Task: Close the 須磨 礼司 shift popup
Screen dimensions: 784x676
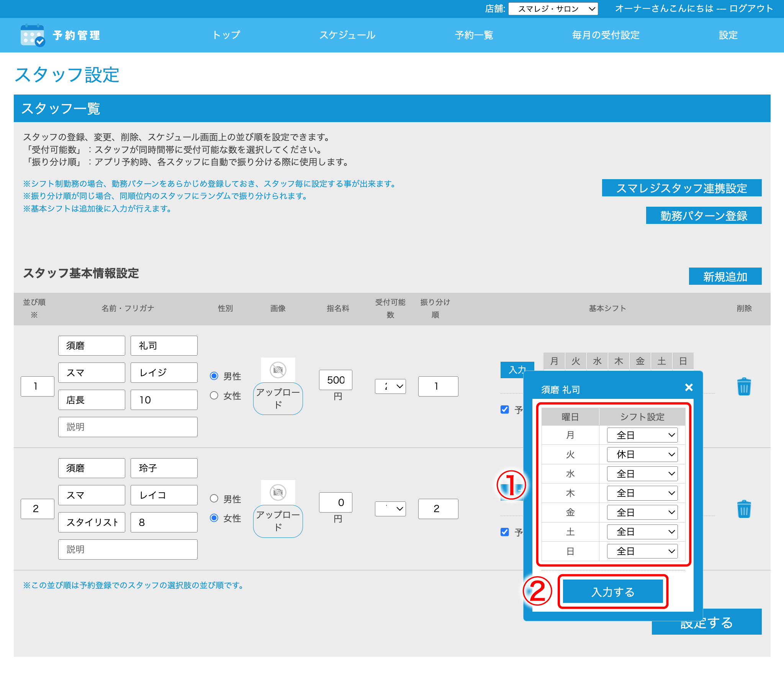Action: click(x=689, y=388)
